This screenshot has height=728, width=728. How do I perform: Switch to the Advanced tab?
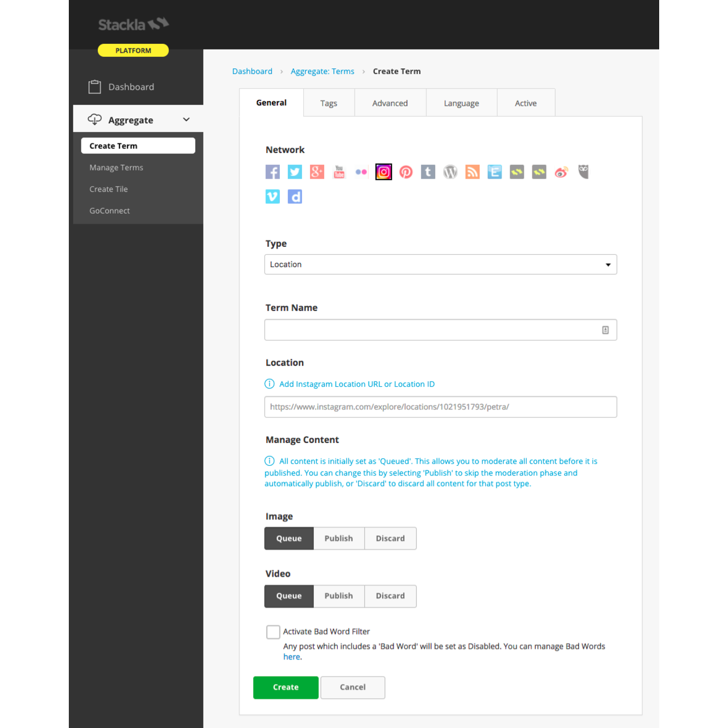tap(390, 103)
